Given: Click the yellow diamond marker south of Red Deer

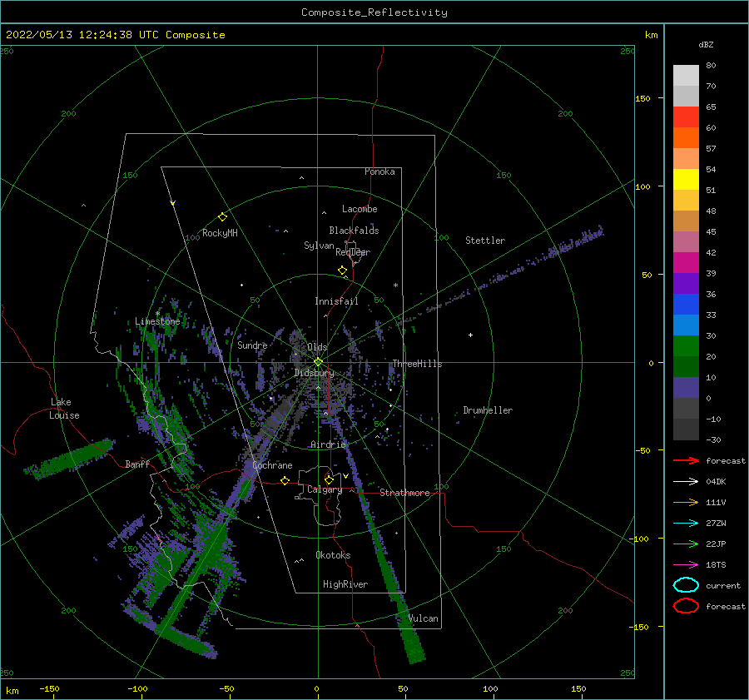Looking at the screenshot, I should [343, 270].
